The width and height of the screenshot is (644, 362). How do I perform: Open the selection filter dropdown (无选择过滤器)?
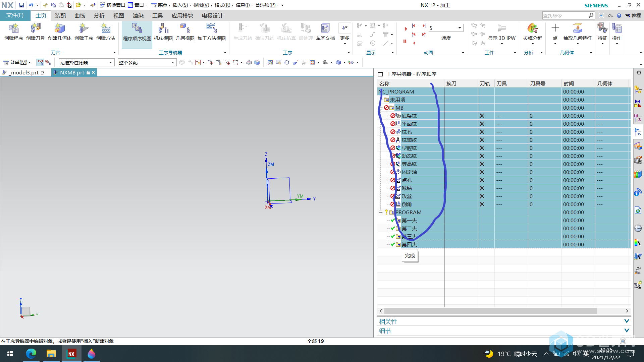click(87, 62)
